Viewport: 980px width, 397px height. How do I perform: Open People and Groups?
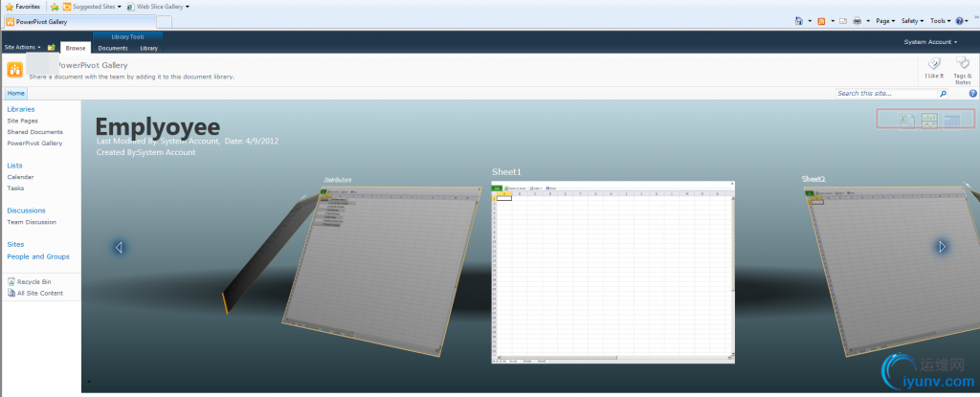point(38,257)
